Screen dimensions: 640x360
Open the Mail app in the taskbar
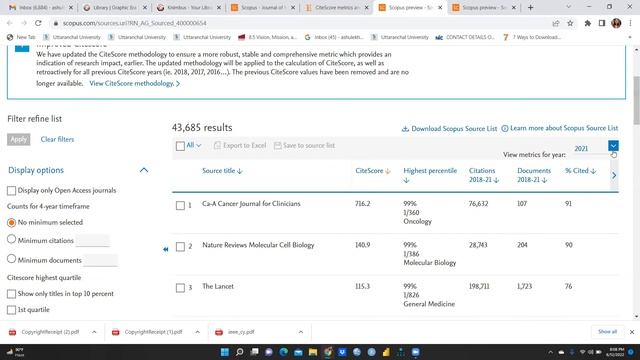[298, 352]
